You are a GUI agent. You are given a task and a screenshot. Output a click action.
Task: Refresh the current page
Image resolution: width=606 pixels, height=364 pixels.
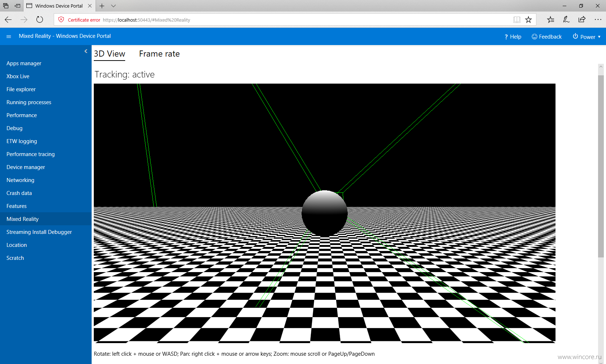click(40, 20)
